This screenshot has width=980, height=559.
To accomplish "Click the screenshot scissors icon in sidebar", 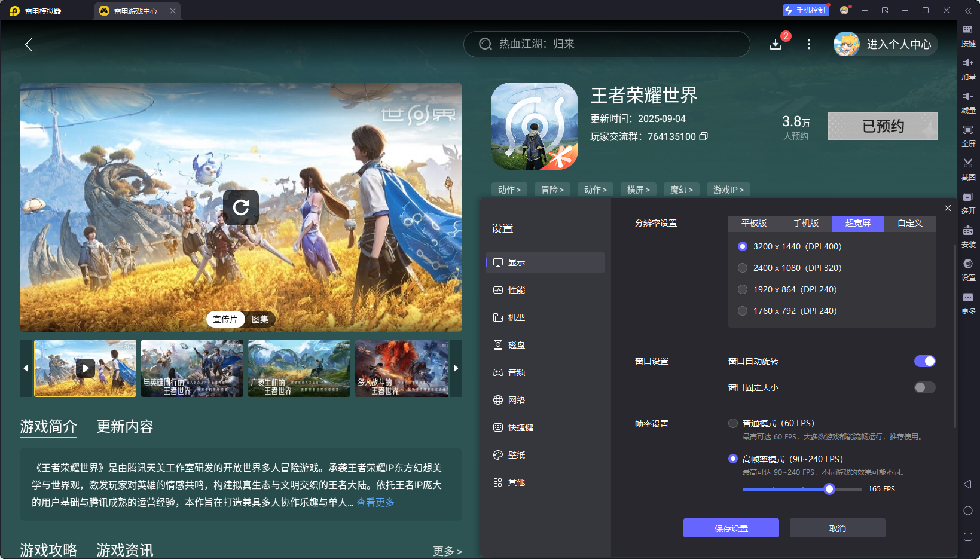I will point(968,163).
